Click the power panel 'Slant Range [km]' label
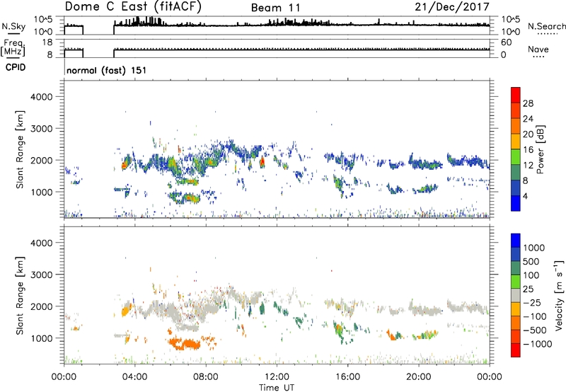This screenshot has width=566, height=392. click(x=20, y=149)
